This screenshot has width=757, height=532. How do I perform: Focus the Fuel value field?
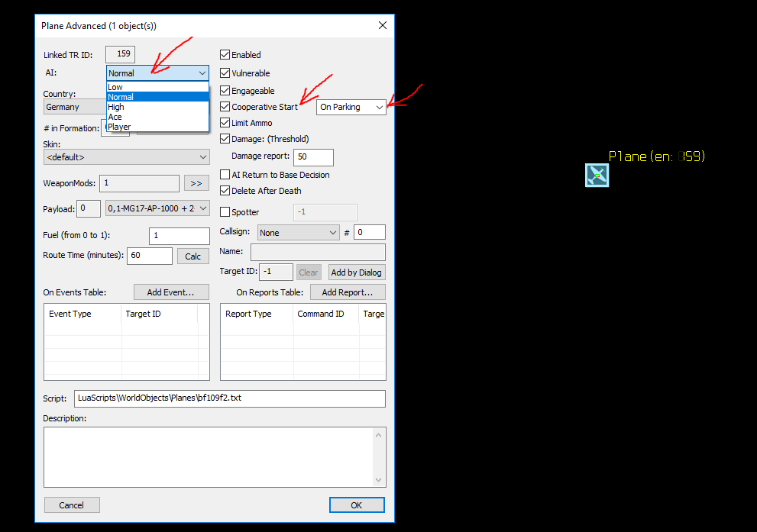coord(179,235)
